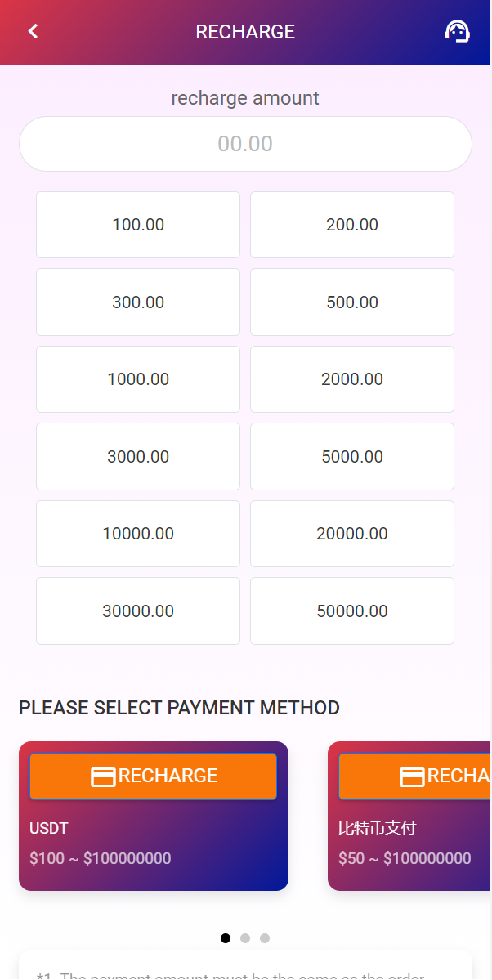This screenshot has height=980, width=492.
Task: Select the USDT payment method card
Action: click(153, 842)
